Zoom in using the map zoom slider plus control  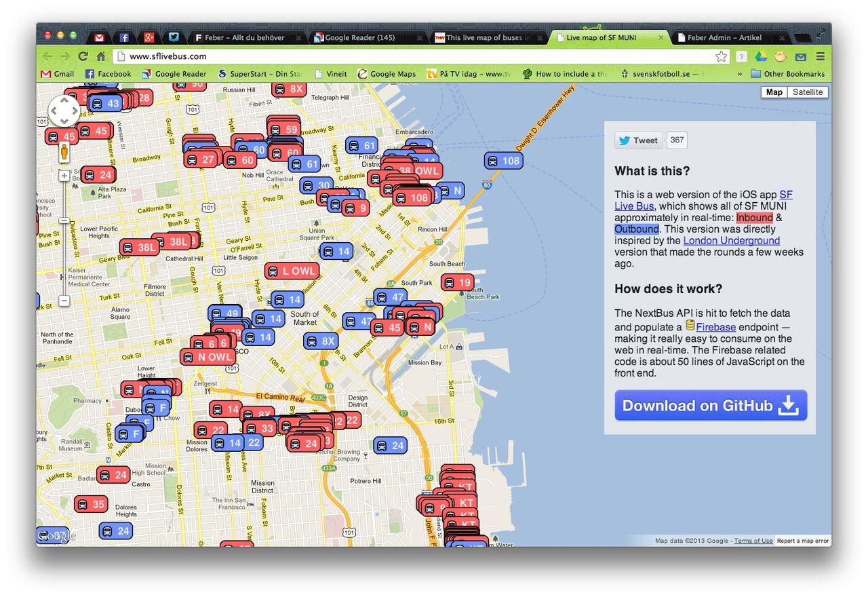point(64,175)
